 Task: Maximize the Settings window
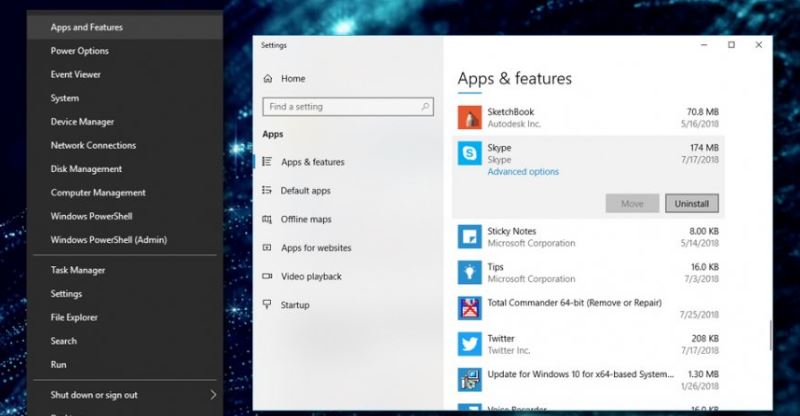click(x=731, y=45)
